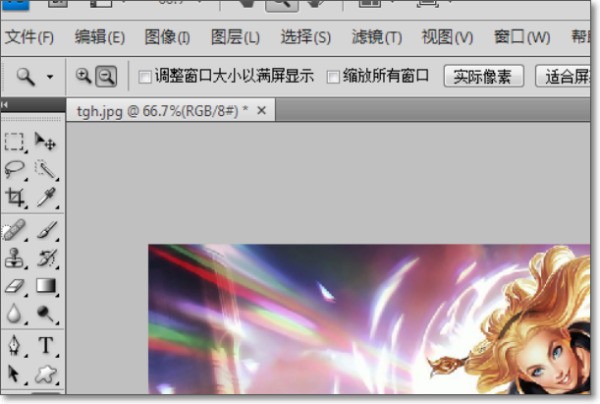This screenshot has width=600, height=404.
Task: Click the 实际像素 button
Action: pos(483,76)
